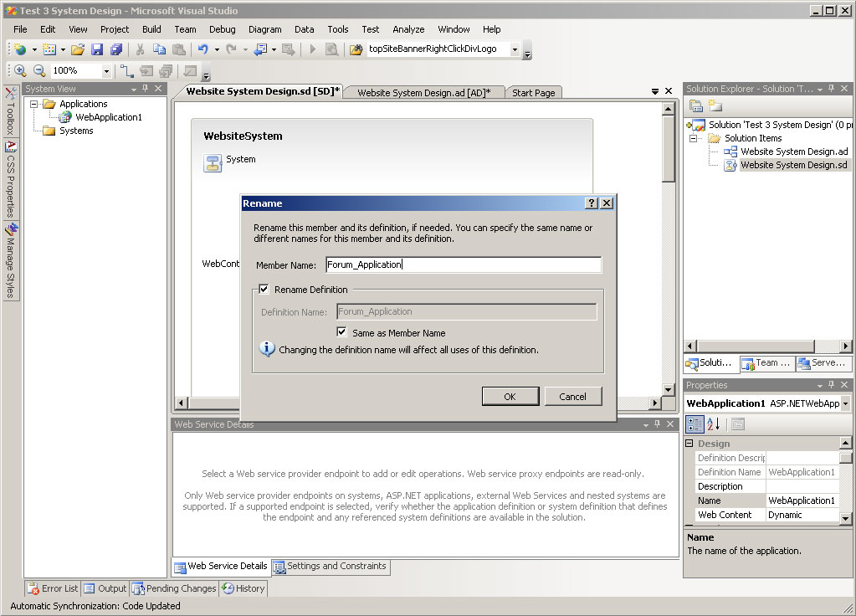This screenshot has height=616, width=856.
Task: Click the Find in Files icon
Action: [x=356, y=49]
